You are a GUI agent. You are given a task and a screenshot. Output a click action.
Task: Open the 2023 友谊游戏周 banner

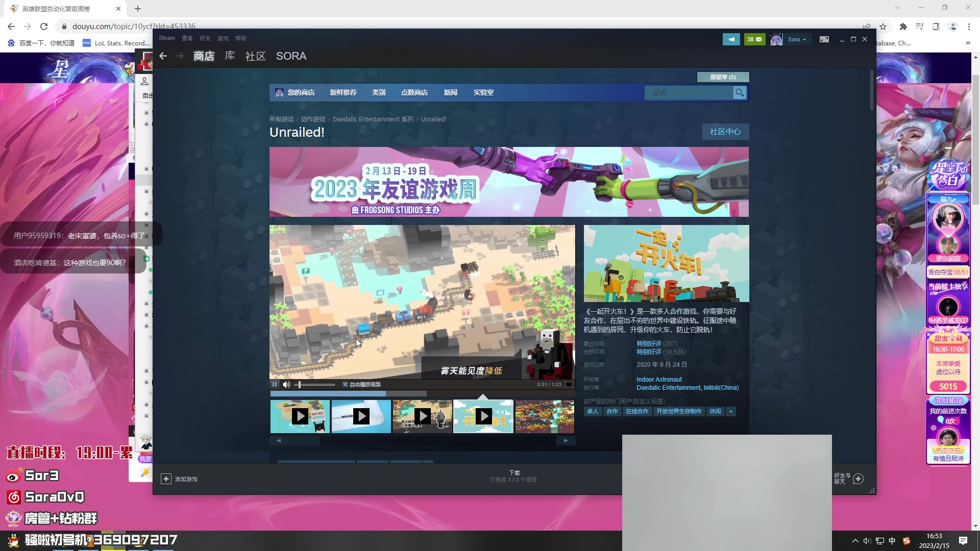tap(509, 182)
